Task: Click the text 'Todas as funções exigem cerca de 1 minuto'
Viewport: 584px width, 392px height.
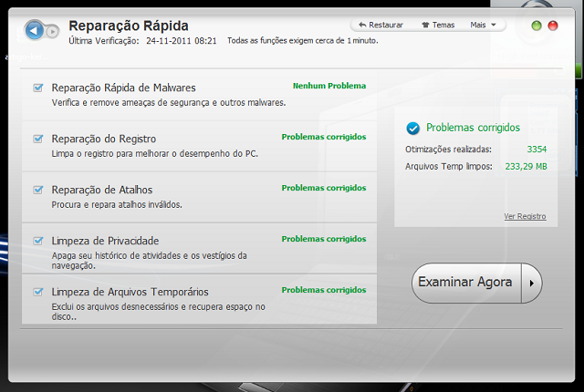Action: (x=303, y=40)
